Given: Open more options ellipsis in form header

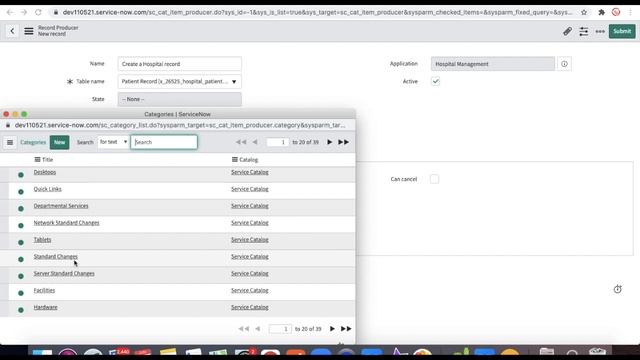Looking at the screenshot, I should [600, 31].
